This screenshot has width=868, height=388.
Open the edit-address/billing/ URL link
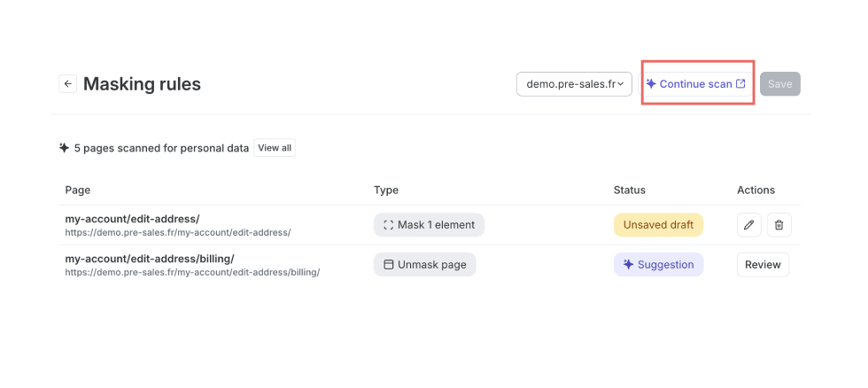click(193, 272)
